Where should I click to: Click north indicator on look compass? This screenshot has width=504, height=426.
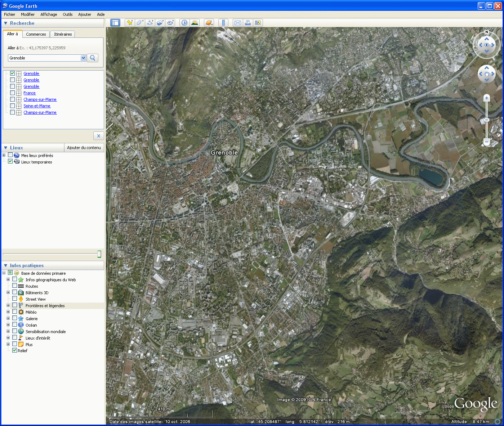(x=487, y=32)
